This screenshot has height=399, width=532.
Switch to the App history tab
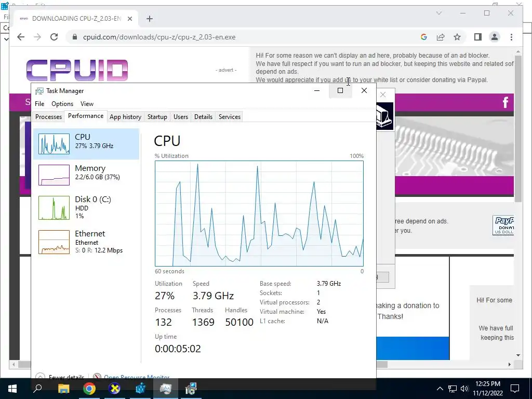pyautogui.click(x=125, y=117)
